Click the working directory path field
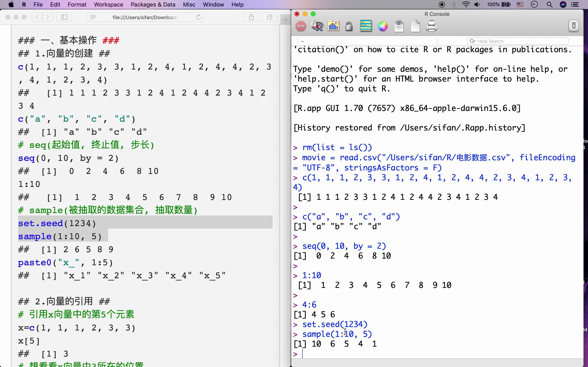This screenshot has width=588, height=367. 367,41
